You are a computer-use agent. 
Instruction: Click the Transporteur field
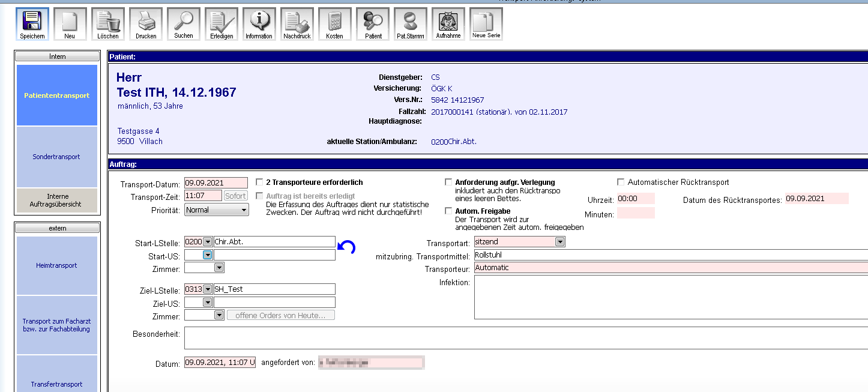tap(671, 268)
